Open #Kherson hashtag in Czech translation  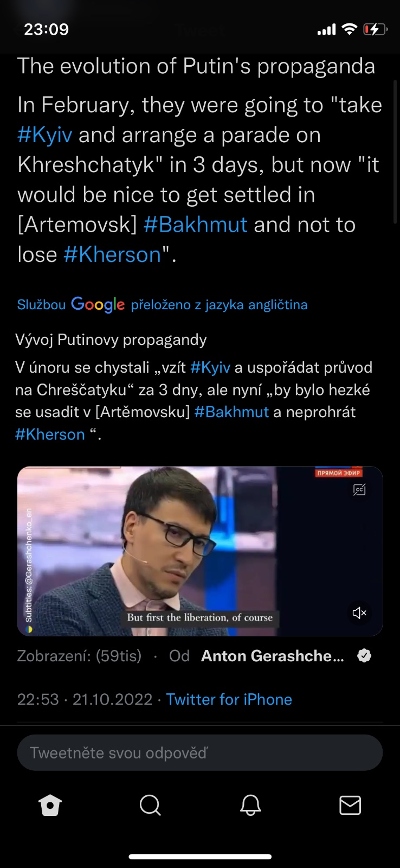tap(50, 435)
